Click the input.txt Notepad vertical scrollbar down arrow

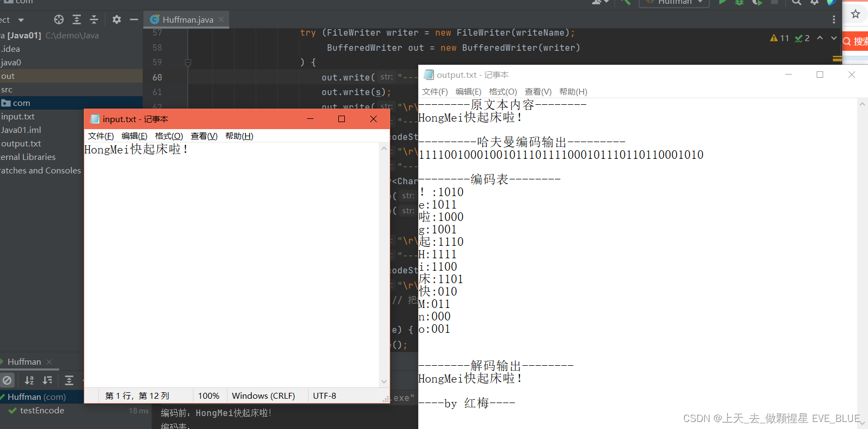pyautogui.click(x=384, y=381)
